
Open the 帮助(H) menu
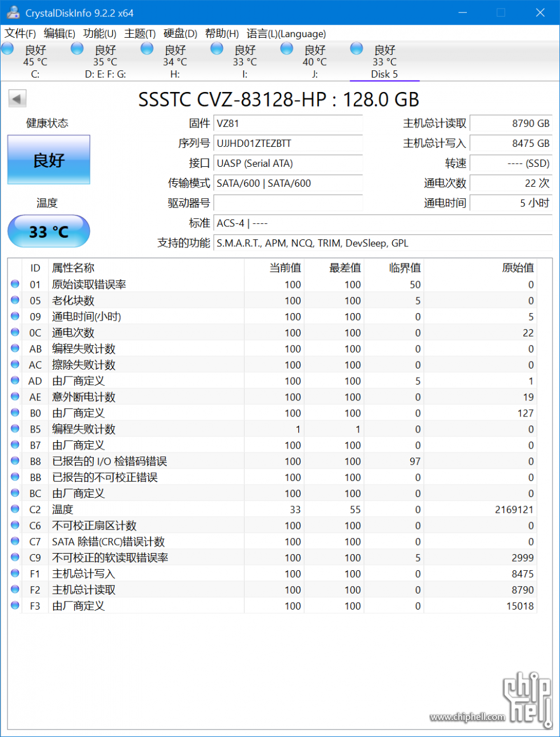click(222, 34)
